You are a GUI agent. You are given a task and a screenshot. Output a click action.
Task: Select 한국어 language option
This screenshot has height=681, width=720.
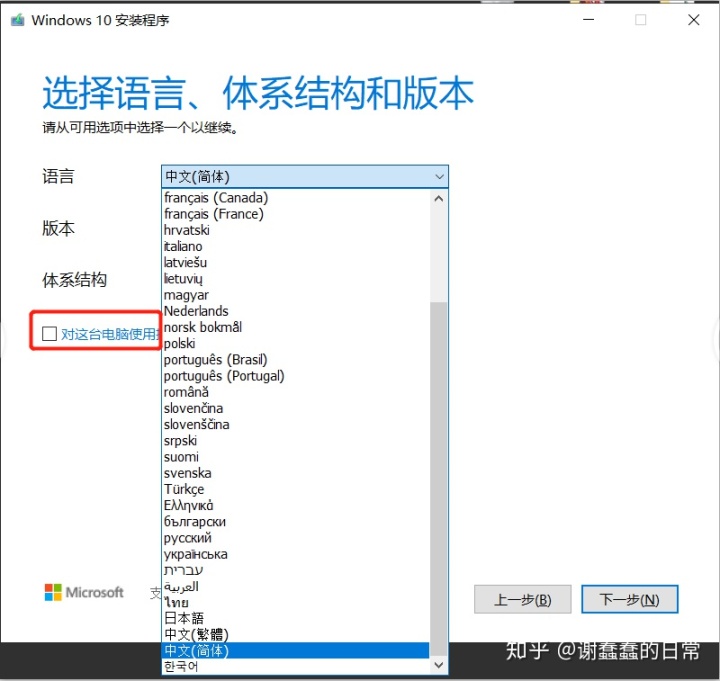pos(296,666)
